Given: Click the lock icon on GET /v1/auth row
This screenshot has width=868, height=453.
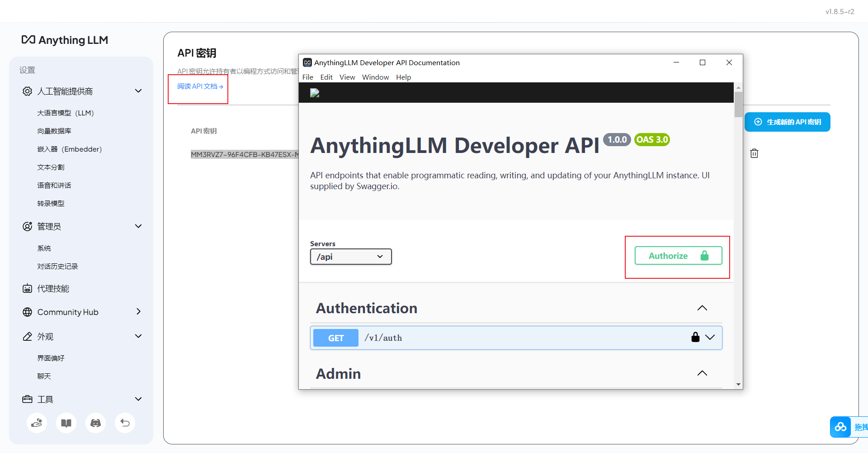Looking at the screenshot, I should click(x=695, y=337).
